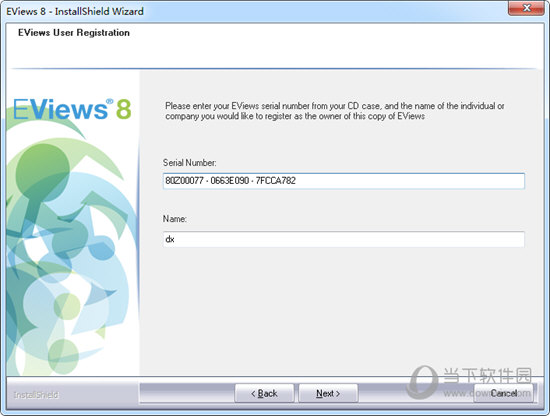Cancel the EViews installation
550x416 pixels.
(x=503, y=393)
